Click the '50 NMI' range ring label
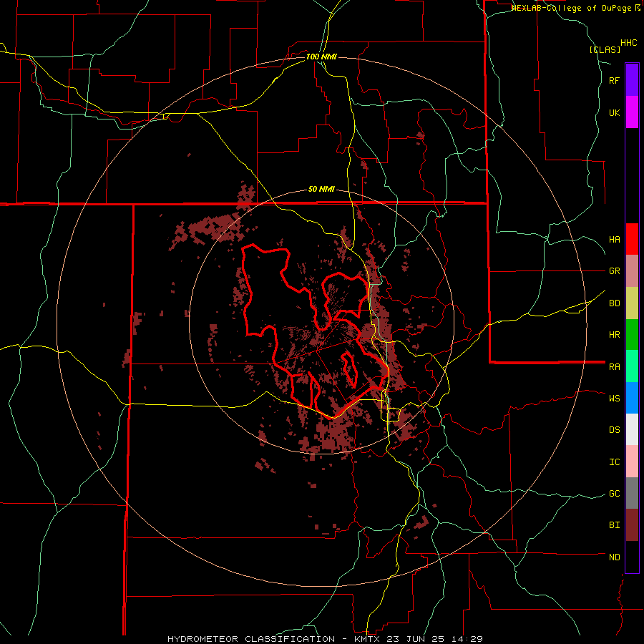 click(321, 190)
